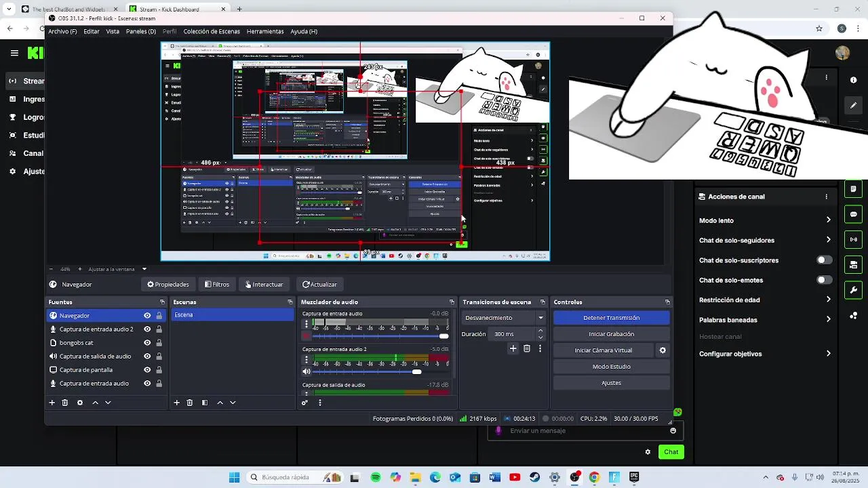Lock the bongobs cat source
Screen dimensions: 868x488
(x=159, y=343)
